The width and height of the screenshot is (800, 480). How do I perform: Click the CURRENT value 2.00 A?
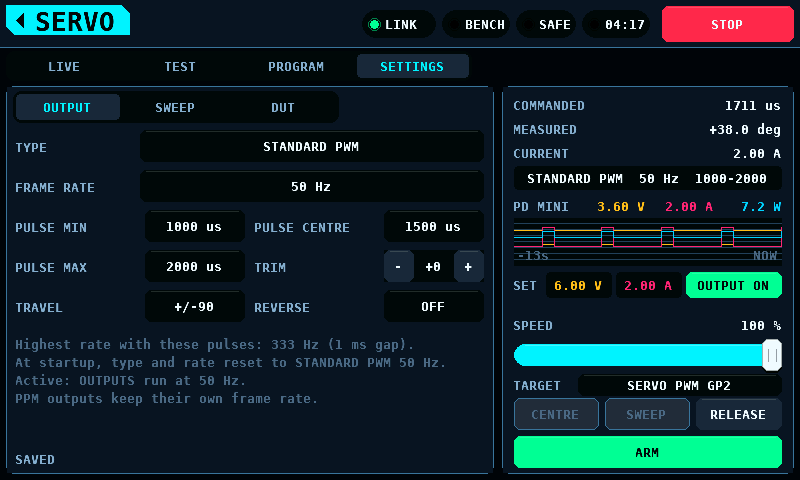click(757, 154)
